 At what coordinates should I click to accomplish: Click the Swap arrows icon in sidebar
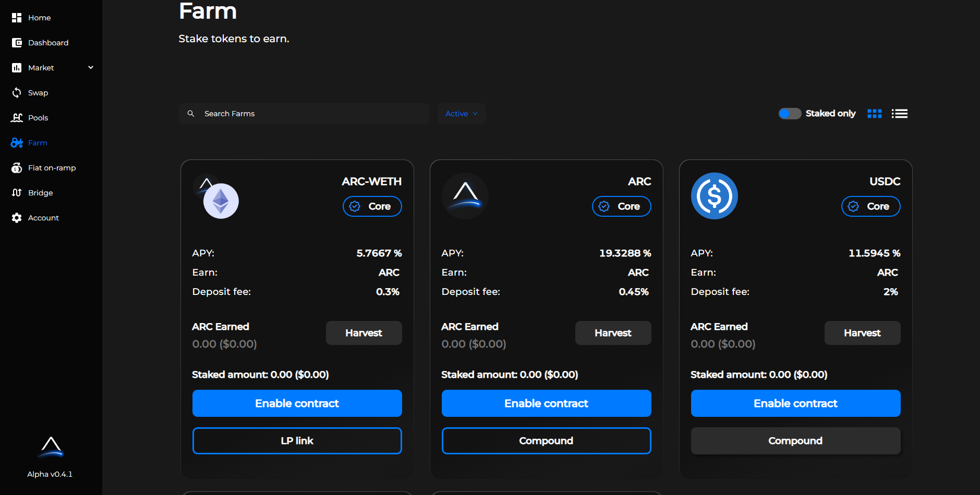(x=17, y=93)
